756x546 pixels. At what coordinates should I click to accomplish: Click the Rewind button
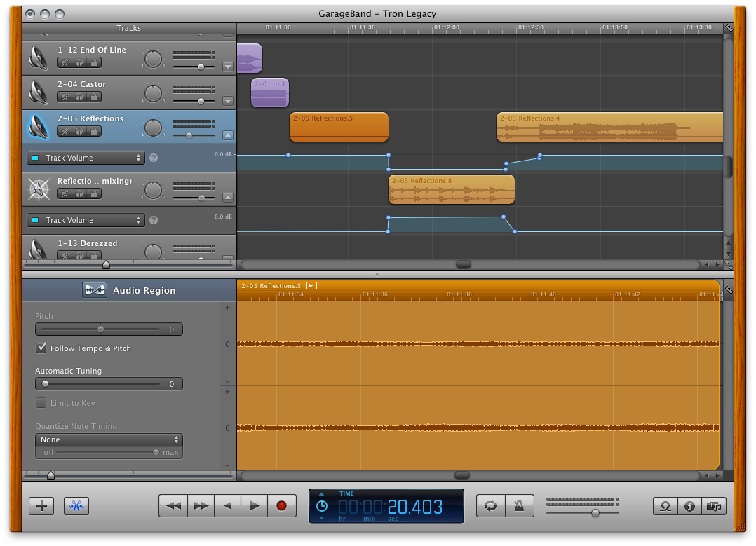click(174, 506)
